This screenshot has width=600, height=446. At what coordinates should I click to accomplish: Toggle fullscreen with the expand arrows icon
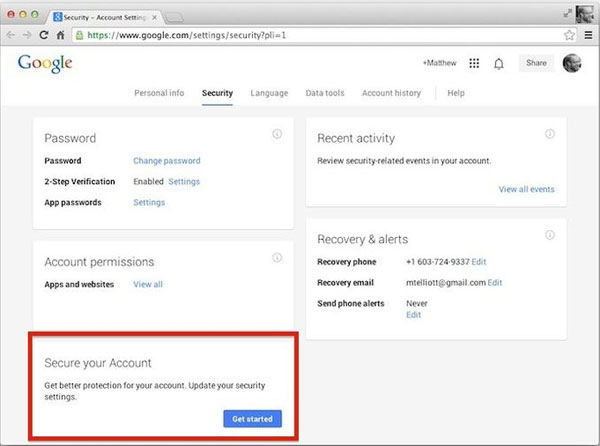[567, 13]
